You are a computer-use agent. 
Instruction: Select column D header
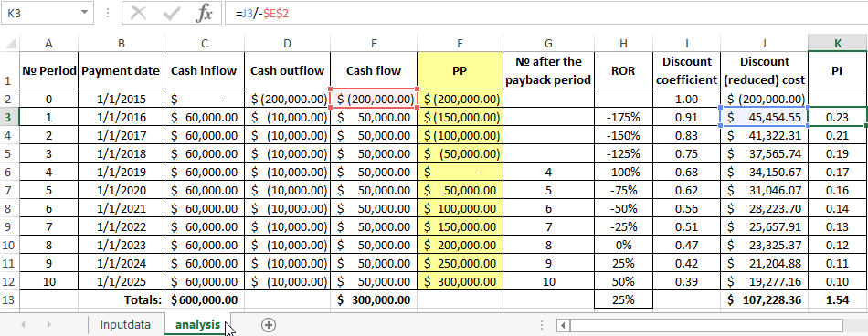pos(288,43)
